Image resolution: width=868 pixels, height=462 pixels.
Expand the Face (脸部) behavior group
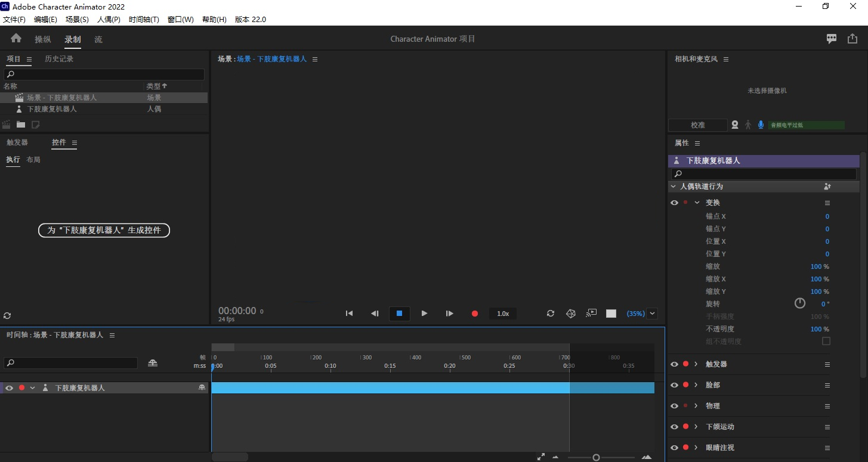click(696, 385)
